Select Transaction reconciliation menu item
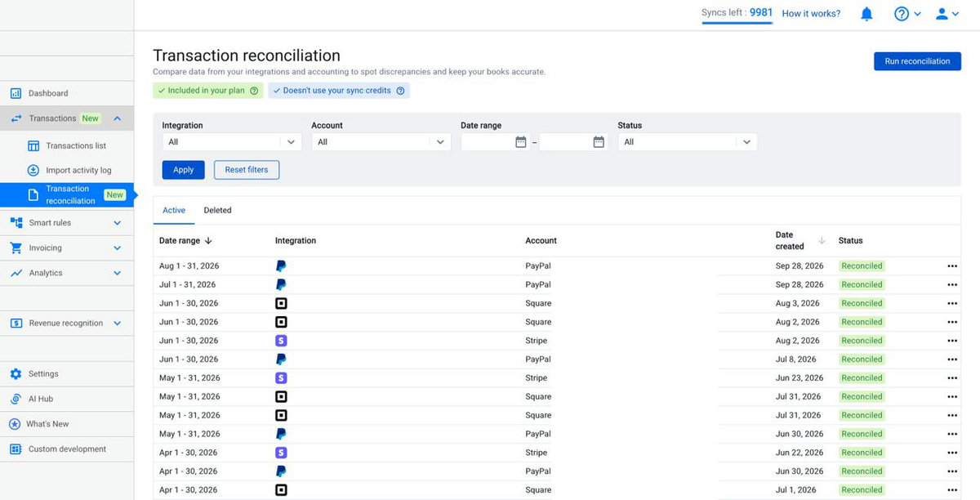 tap(67, 194)
